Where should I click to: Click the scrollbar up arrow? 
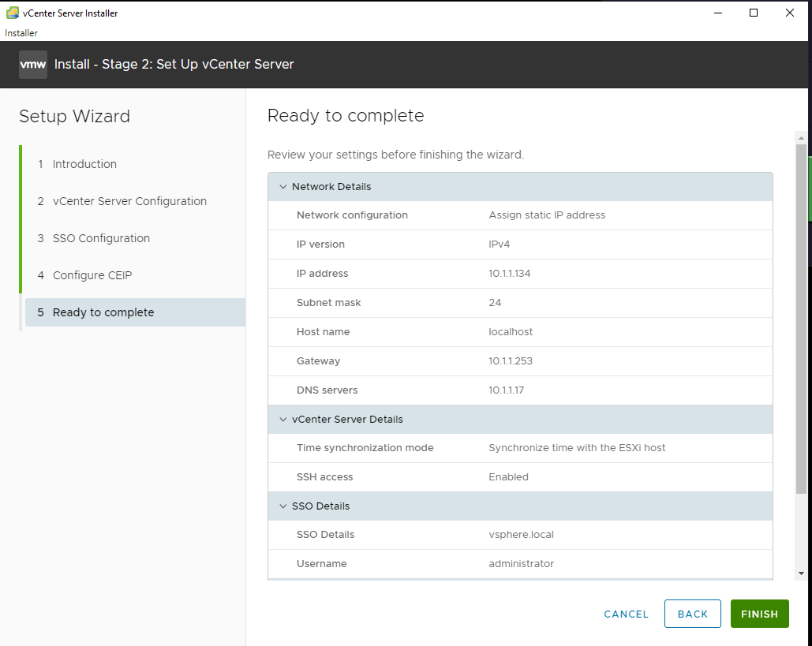pyautogui.click(x=801, y=138)
